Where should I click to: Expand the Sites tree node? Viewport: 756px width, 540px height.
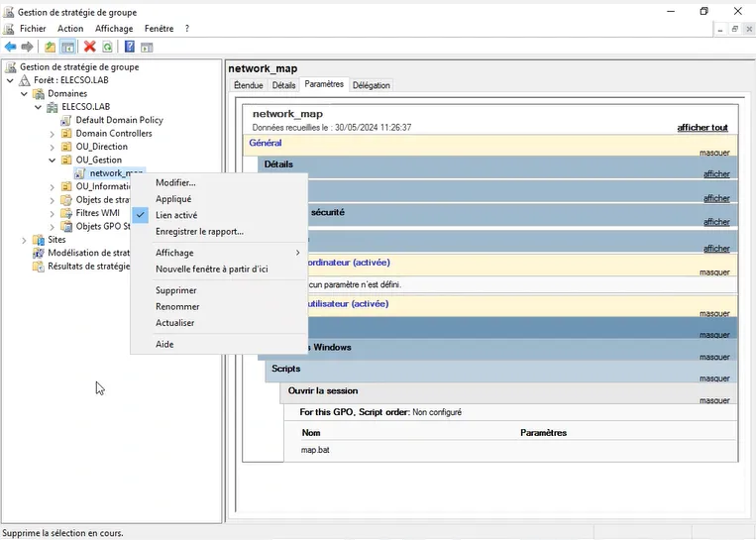(25, 240)
